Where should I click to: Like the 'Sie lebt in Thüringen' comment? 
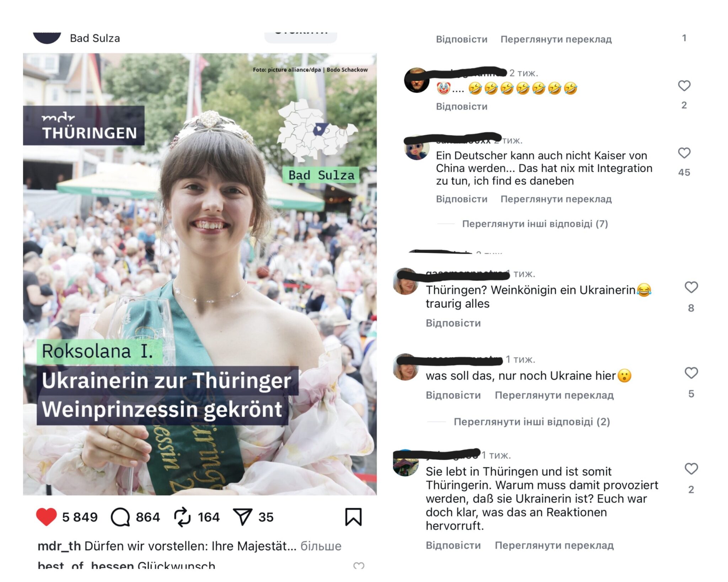click(x=691, y=469)
